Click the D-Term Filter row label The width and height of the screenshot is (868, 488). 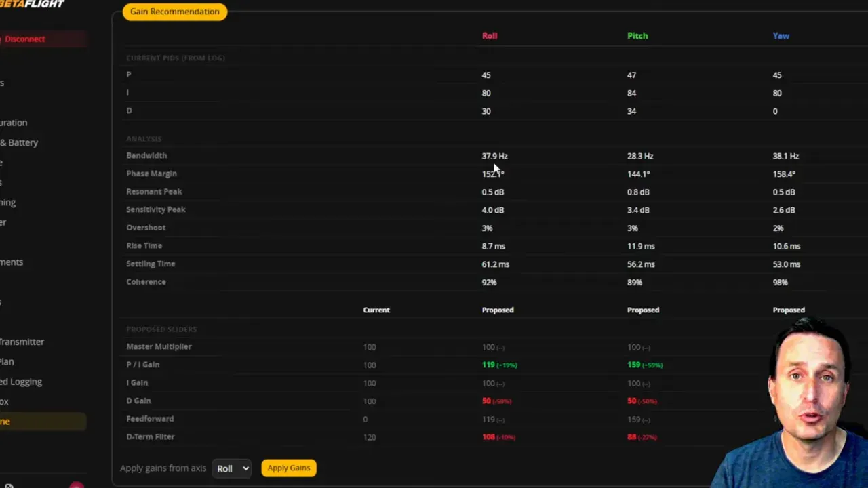click(x=151, y=436)
